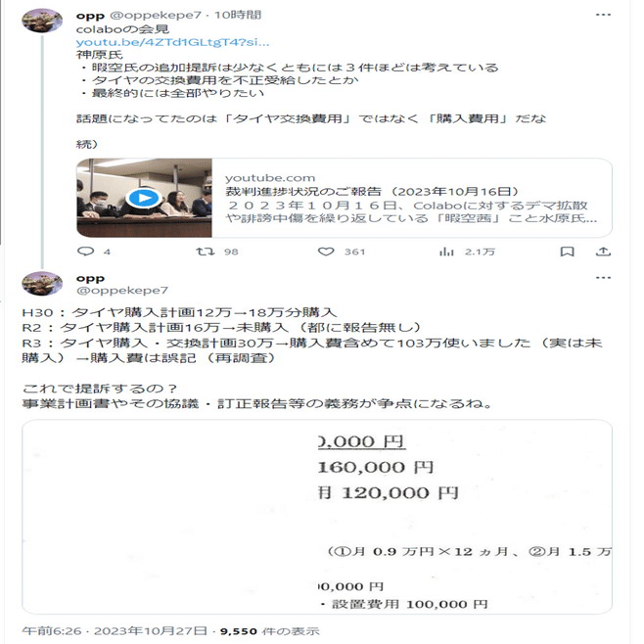Click the @oppekepe7 handle in first tweet

pos(156,16)
